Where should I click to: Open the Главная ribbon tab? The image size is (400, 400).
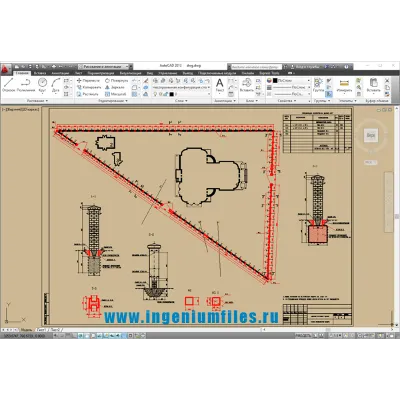pyautogui.click(x=22, y=73)
